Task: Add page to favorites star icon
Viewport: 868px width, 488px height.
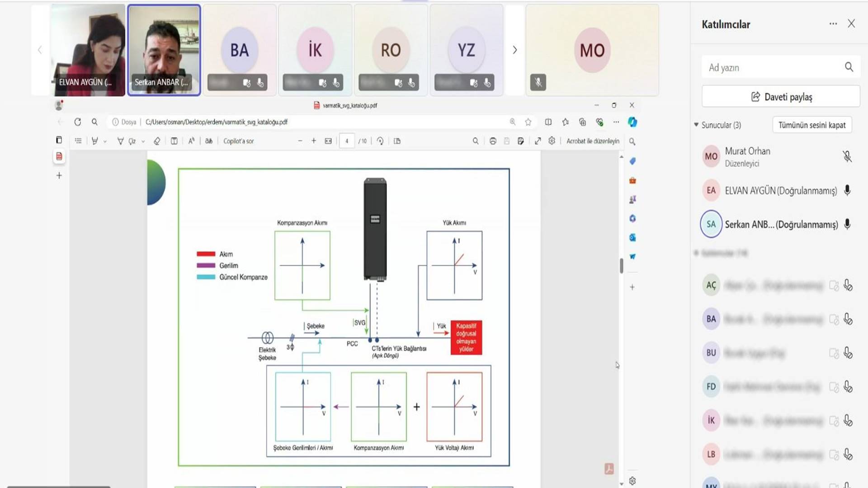Action: pyautogui.click(x=528, y=122)
